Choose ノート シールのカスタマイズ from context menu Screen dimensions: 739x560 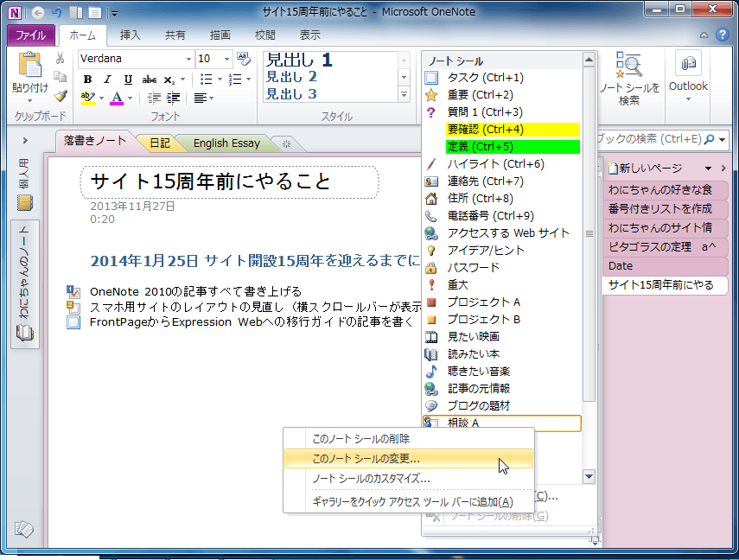pyautogui.click(x=409, y=479)
